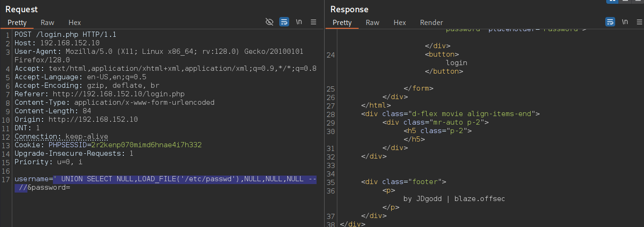Click the '</h5>' closing tag

414,139
